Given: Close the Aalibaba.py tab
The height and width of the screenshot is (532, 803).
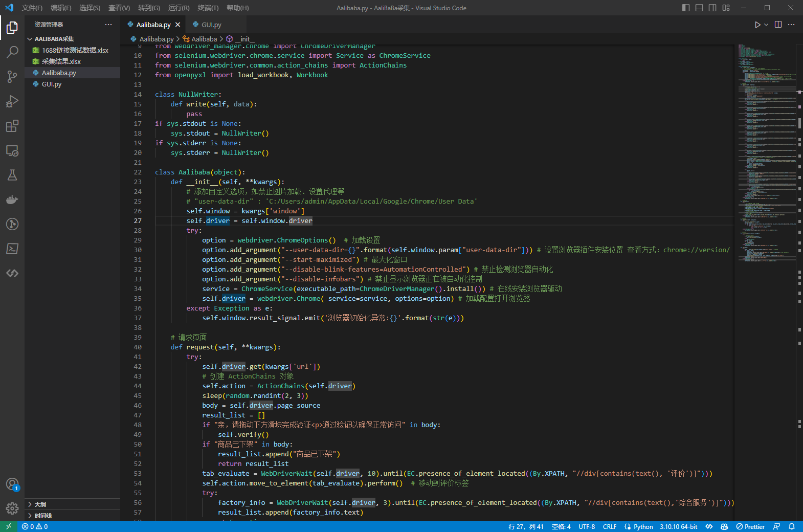Looking at the screenshot, I should click(x=177, y=25).
